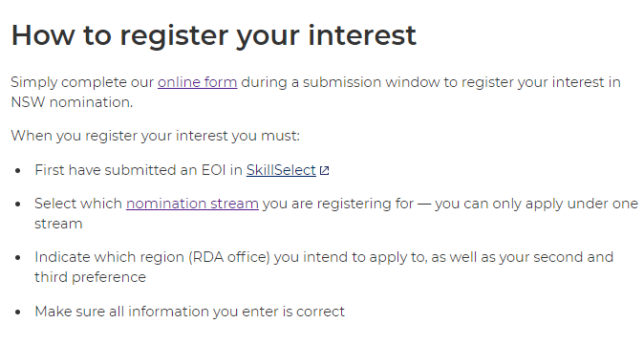Click the 'Simply complete our' intro text

82,82
